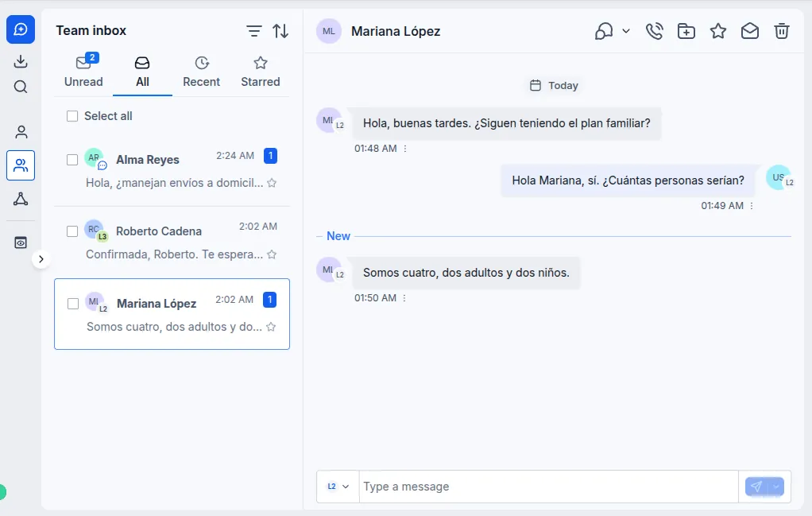Switch to the Starred tab
Viewport: 812px width, 516px height.
tap(261, 72)
